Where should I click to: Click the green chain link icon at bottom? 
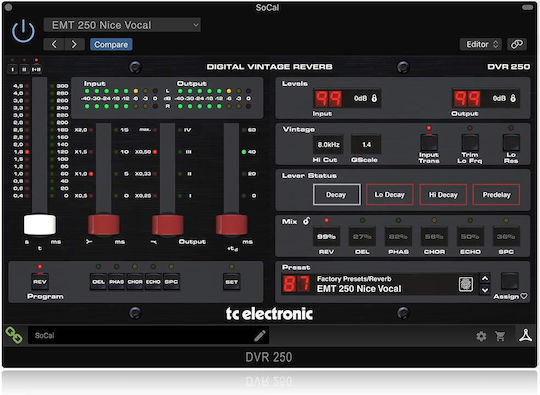point(14,335)
